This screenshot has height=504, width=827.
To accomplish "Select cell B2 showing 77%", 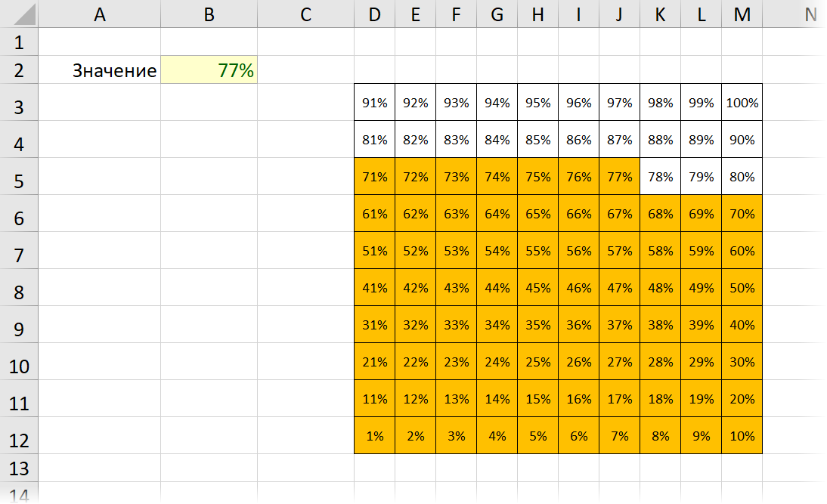I will point(209,70).
